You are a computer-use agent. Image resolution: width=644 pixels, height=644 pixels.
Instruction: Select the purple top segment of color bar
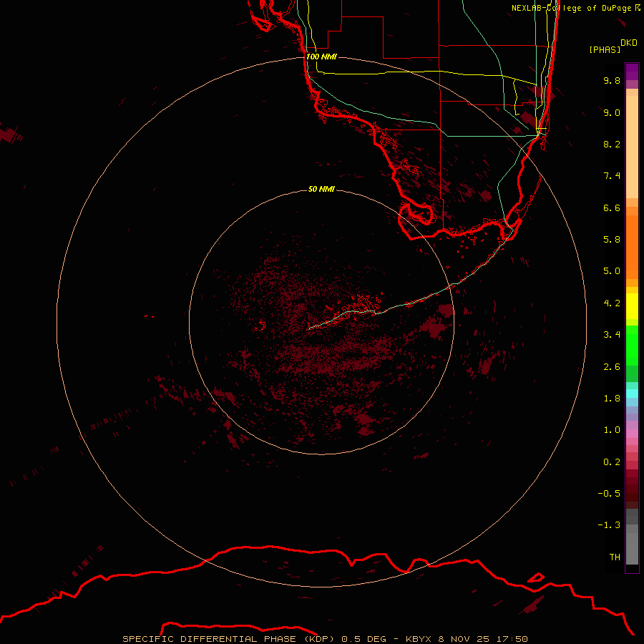pyautogui.click(x=632, y=72)
